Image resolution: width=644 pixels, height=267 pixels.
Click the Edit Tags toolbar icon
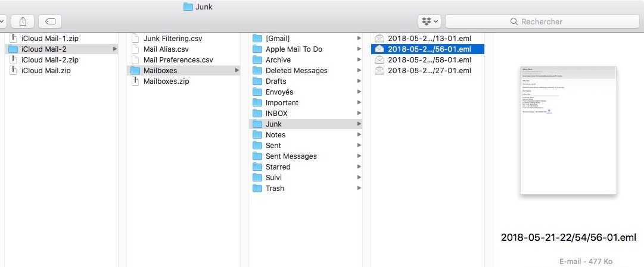tap(50, 21)
